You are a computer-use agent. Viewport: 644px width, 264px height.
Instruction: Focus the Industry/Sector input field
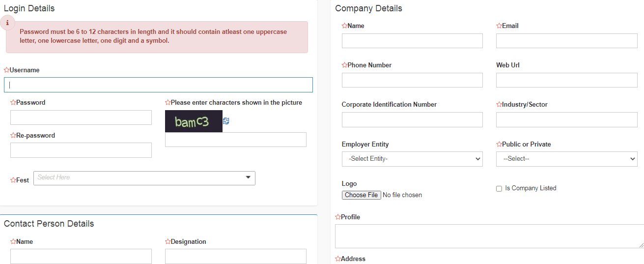click(566, 119)
